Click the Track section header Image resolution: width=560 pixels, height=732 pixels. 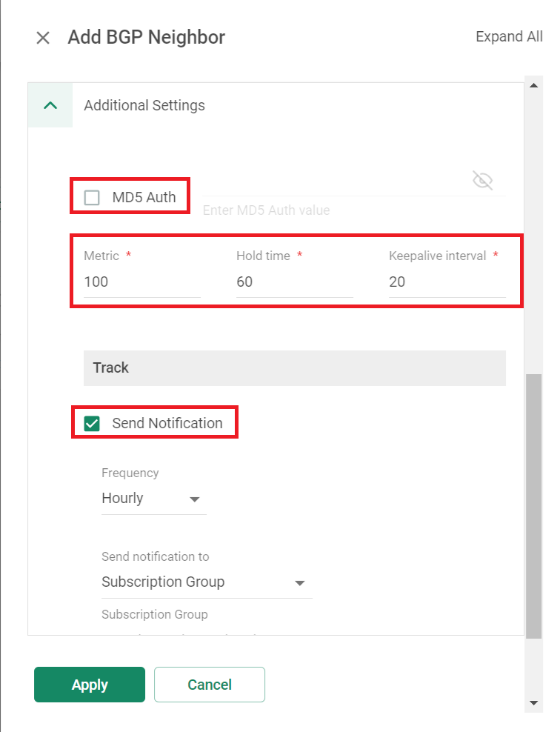coord(295,368)
